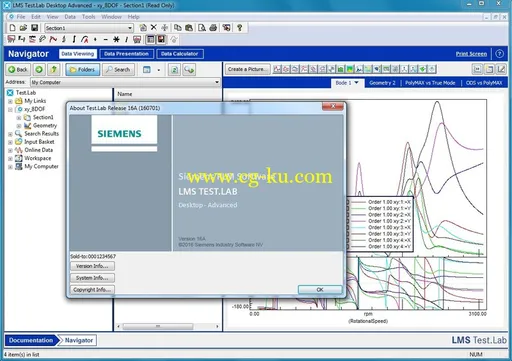Click the green arrow icon in picture toolbar

[423, 69]
